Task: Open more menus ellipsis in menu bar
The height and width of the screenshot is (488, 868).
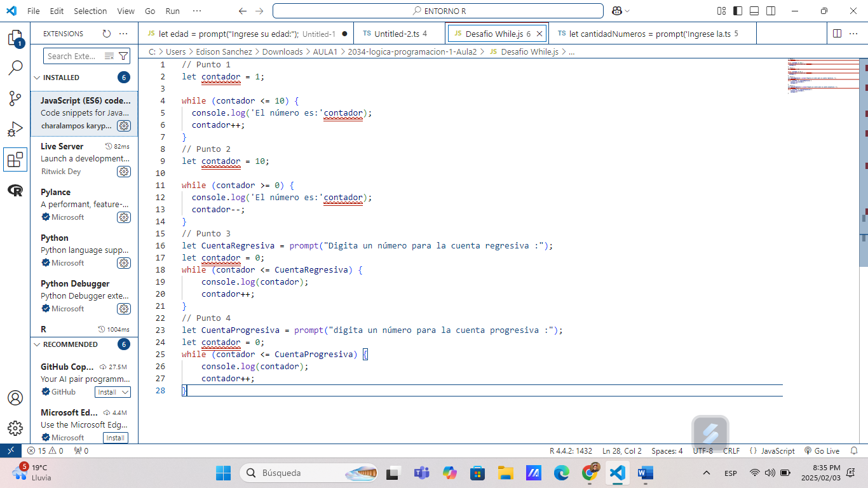Action: pos(197,11)
